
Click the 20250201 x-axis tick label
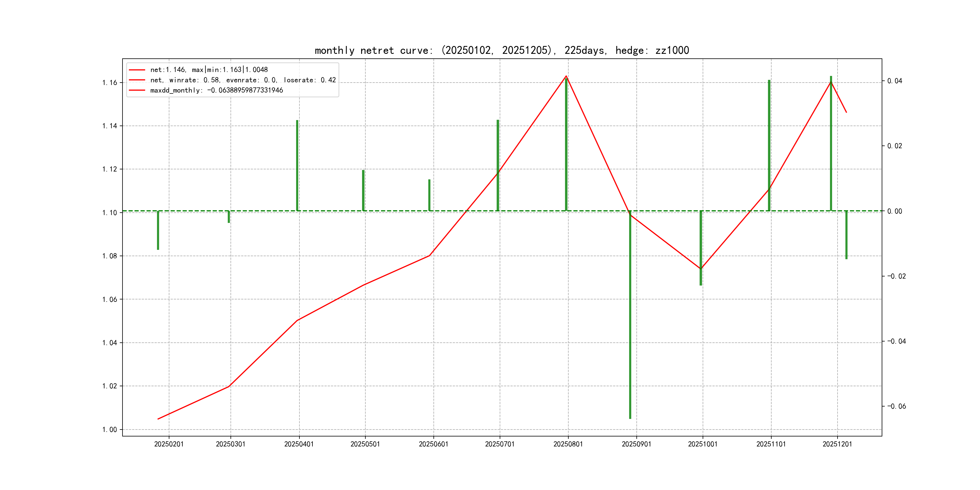169,444
